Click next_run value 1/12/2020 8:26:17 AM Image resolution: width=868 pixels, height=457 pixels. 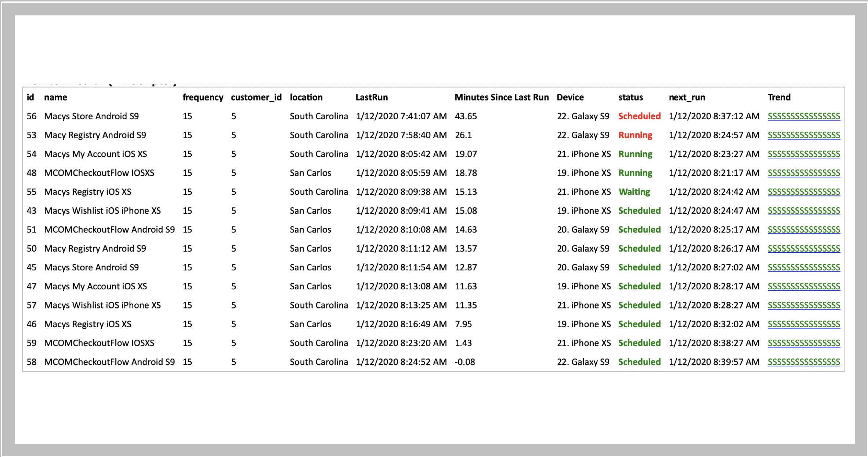[714, 249]
